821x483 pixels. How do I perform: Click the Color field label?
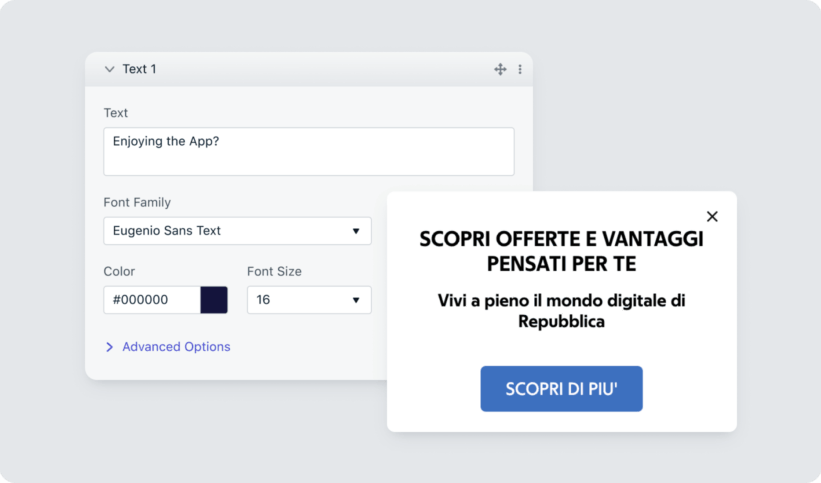119,271
